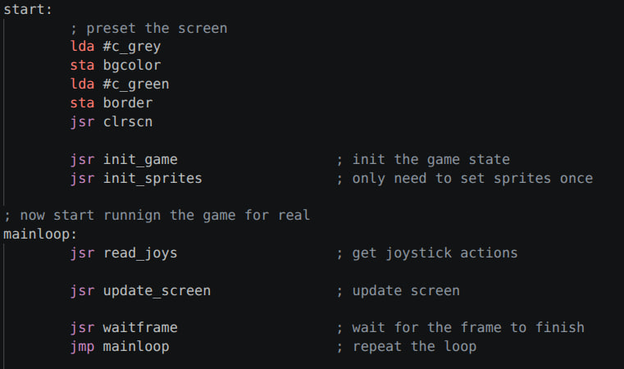The image size is (624, 369).
Task: Click the start: label line
Action: [x=27, y=10]
